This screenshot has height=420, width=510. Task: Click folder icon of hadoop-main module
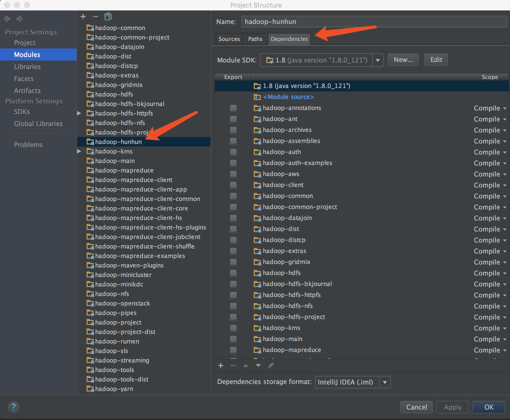[x=90, y=161]
